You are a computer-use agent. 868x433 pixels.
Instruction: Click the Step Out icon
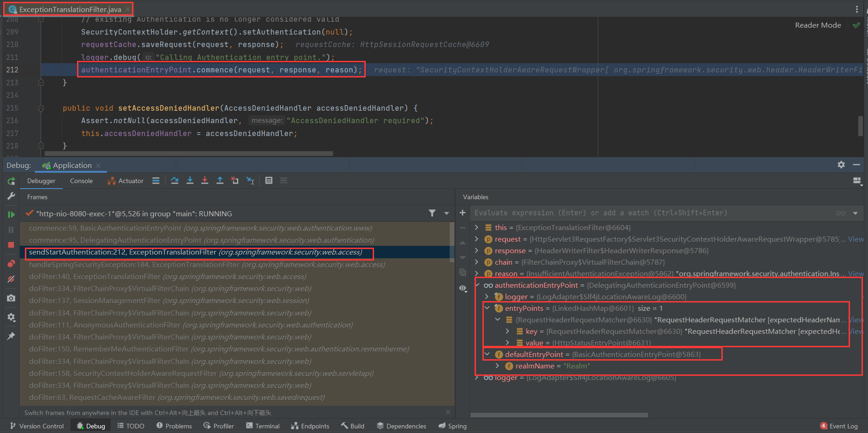click(220, 181)
